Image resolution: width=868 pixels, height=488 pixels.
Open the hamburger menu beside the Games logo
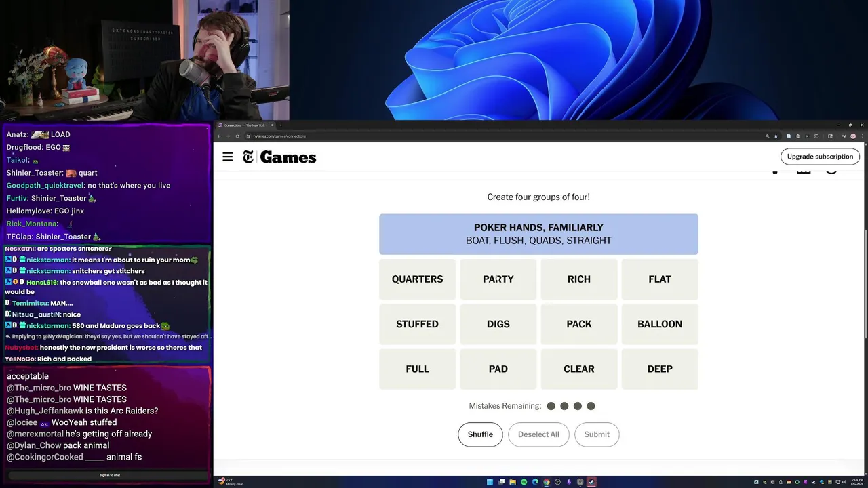tap(228, 157)
